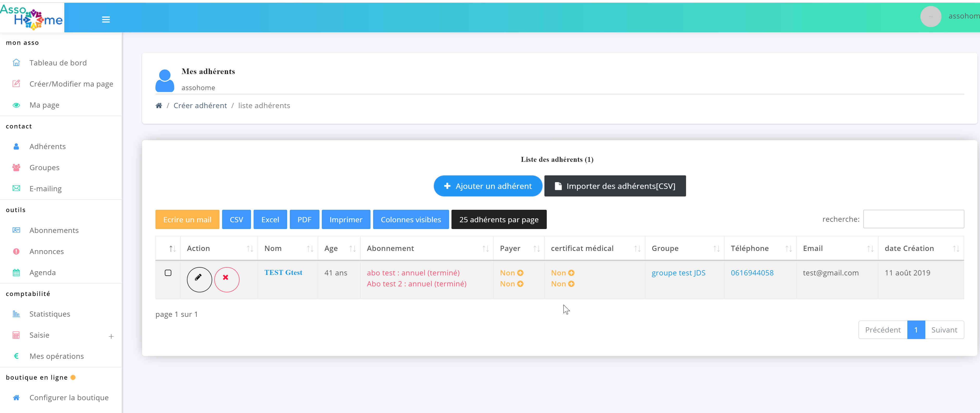Click the Adhérents person icon

[16, 146]
